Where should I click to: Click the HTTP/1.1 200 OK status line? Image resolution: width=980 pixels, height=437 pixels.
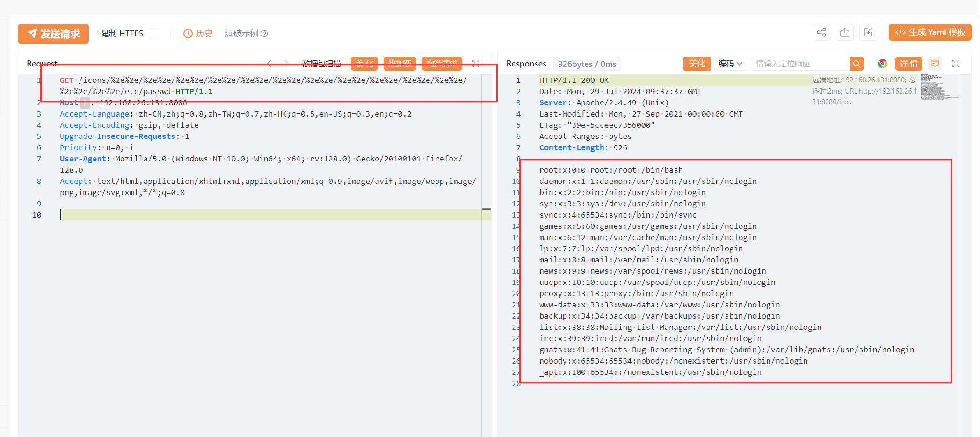click(574, 80)
